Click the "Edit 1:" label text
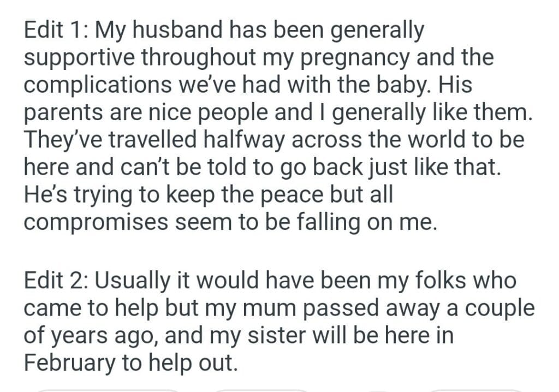The height and width of the screenshot is (392, 559). point(56,31)
